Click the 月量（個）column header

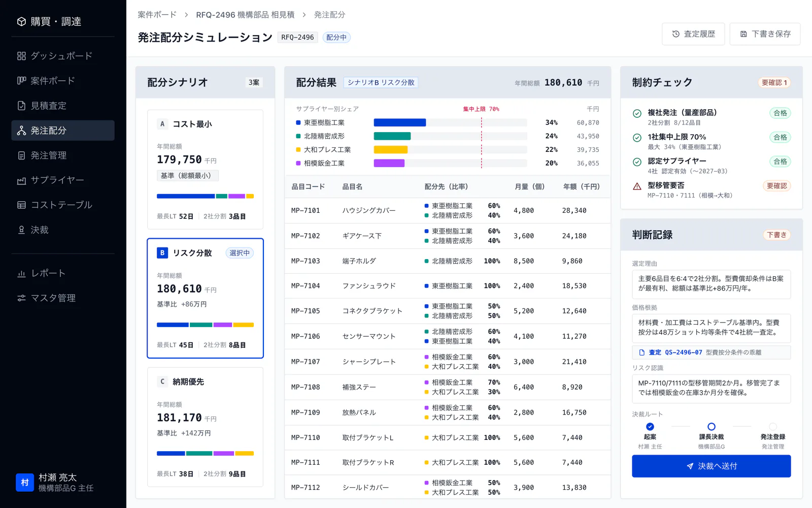pos(530,187)
